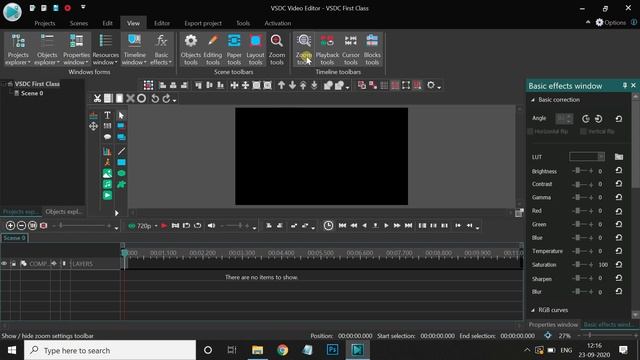Reset the Saturation value
The height and width of the screenshot is (360, 640).
click(x=619, y=264)
